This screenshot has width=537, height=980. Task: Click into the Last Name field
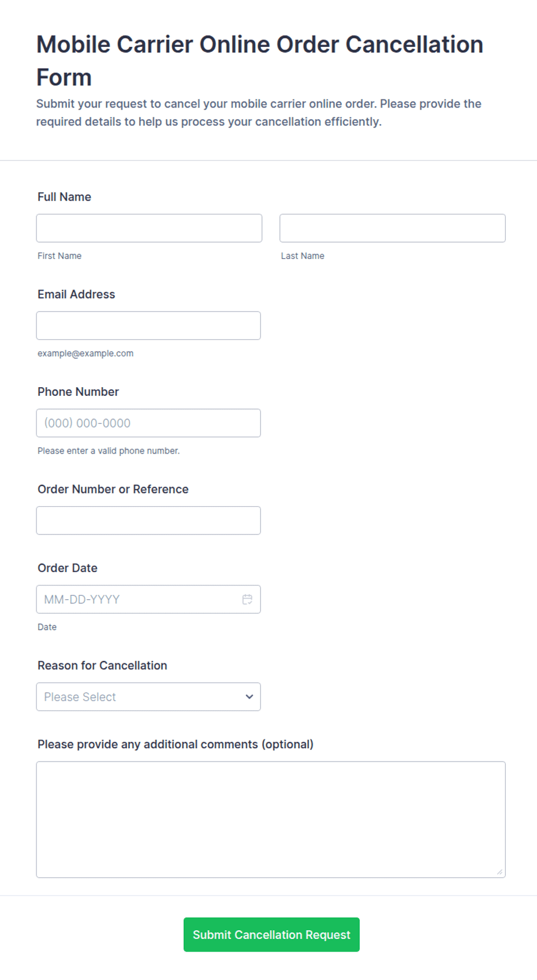[393, 228]
